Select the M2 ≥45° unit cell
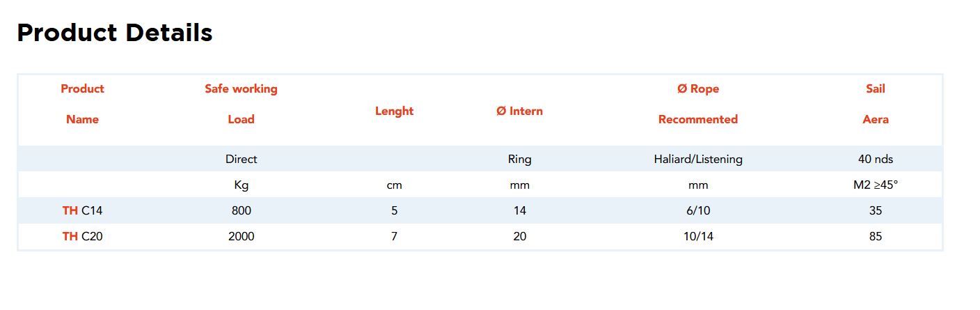This screenshot has height=310, width=980. (875, 185)
